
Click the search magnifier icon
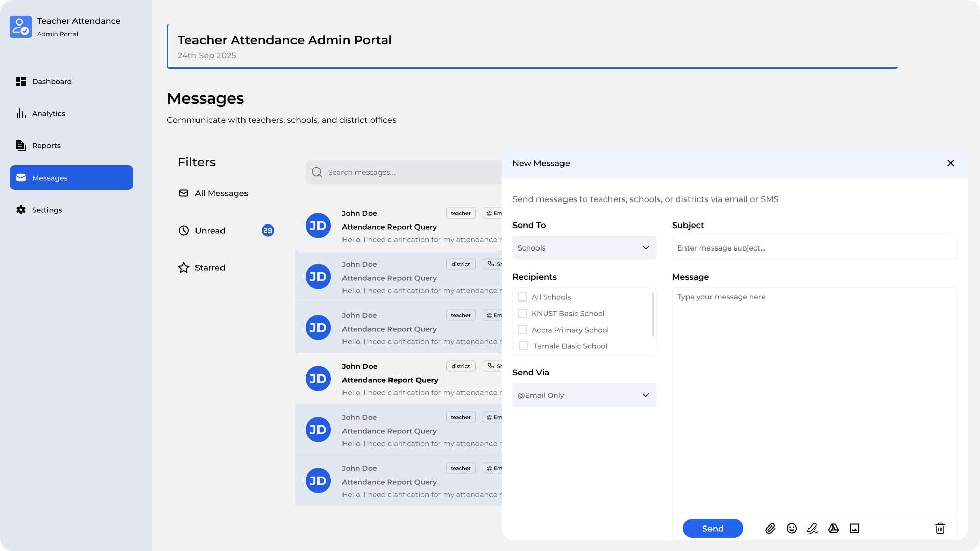pyautogui.click(x=317, y=172)
